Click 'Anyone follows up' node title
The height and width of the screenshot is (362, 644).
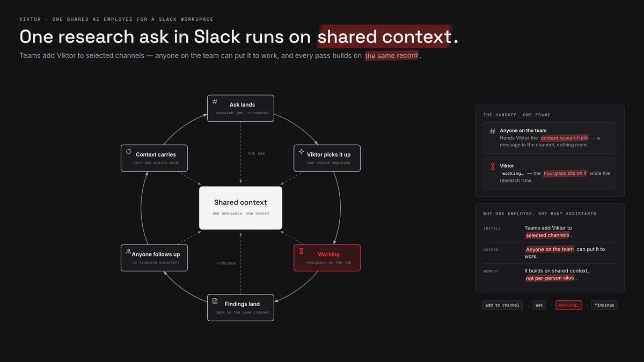click(x=156, y=254)
